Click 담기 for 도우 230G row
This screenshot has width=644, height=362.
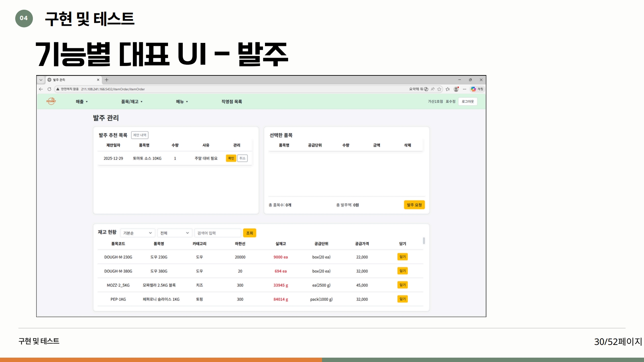(x=402, y=257)
